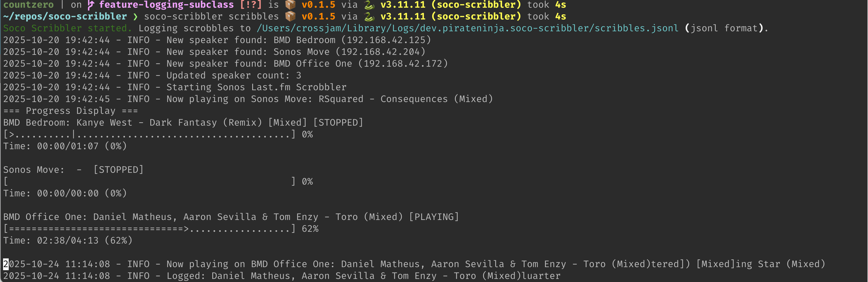Image resolution: width=868 pixels, height=282 pixels.
Task: Open the scribbles.jsonl log file path
Action: (x=468, y=28)
